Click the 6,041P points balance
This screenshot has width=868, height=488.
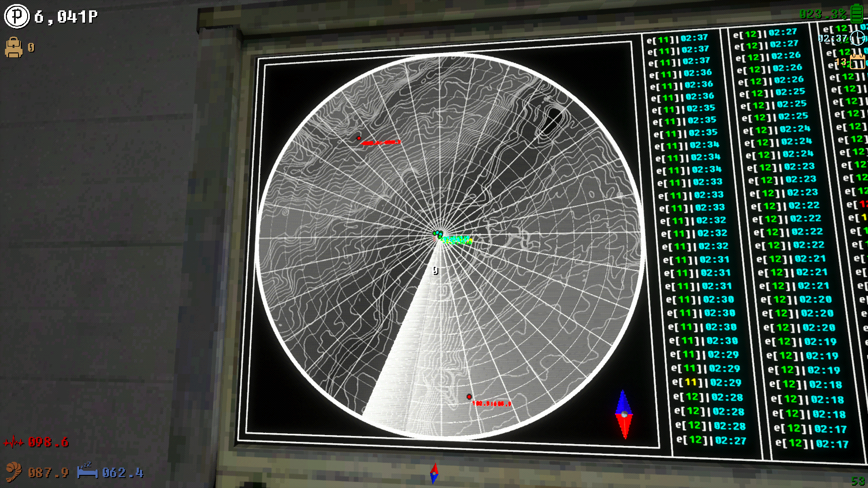point(66,17)
